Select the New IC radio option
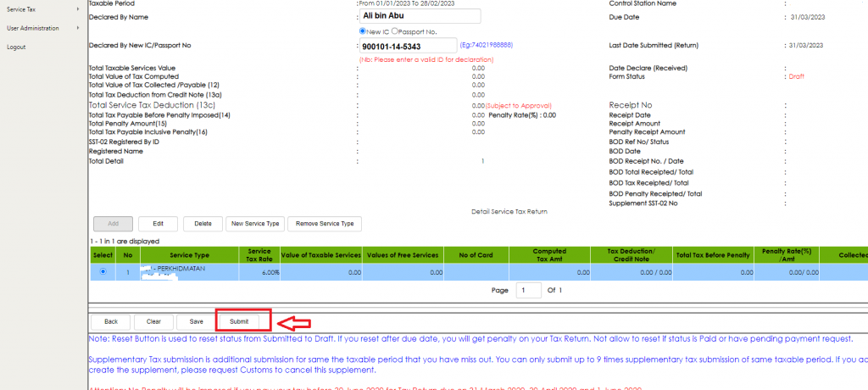This screenshot has width=868, height=390. click(x=364, y=31)
